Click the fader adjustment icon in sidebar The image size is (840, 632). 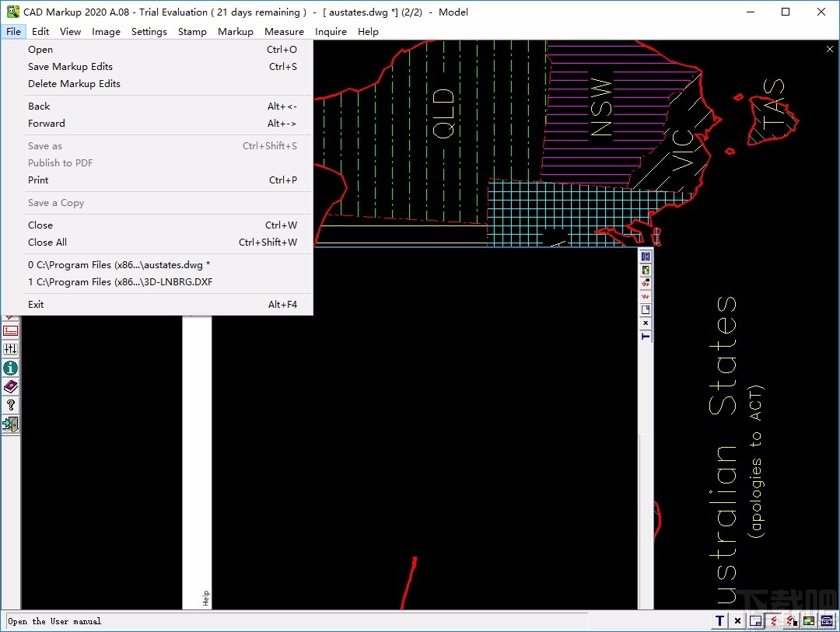tap(10, 347)
